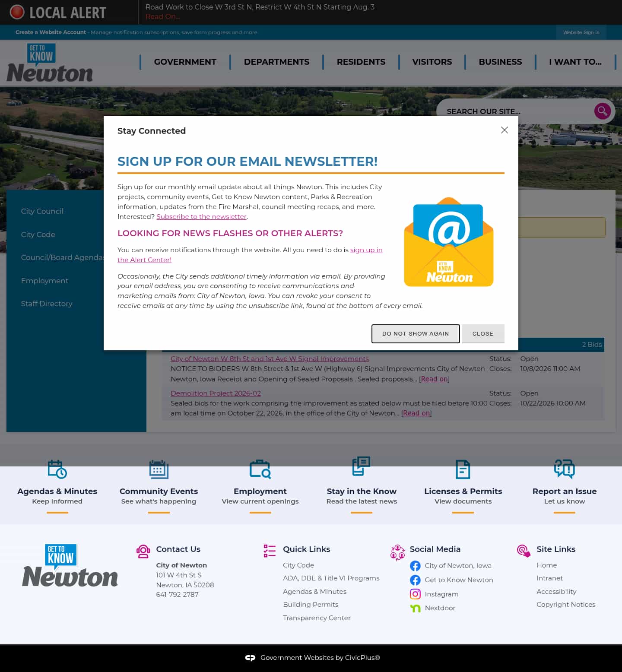Click the Employment briefcase search icon
The height and width of the screenshot is (672, 622).
(x=260, y=469)
